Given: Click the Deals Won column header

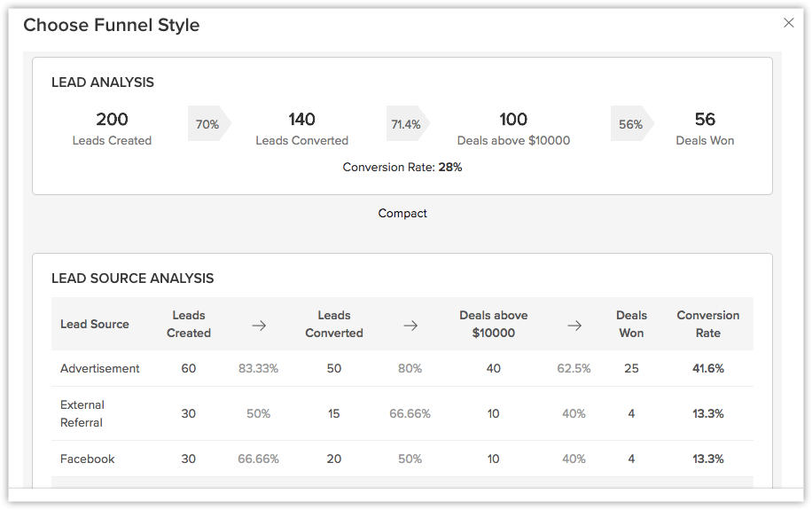Looking at the screenshot, I should coord(631,325).
